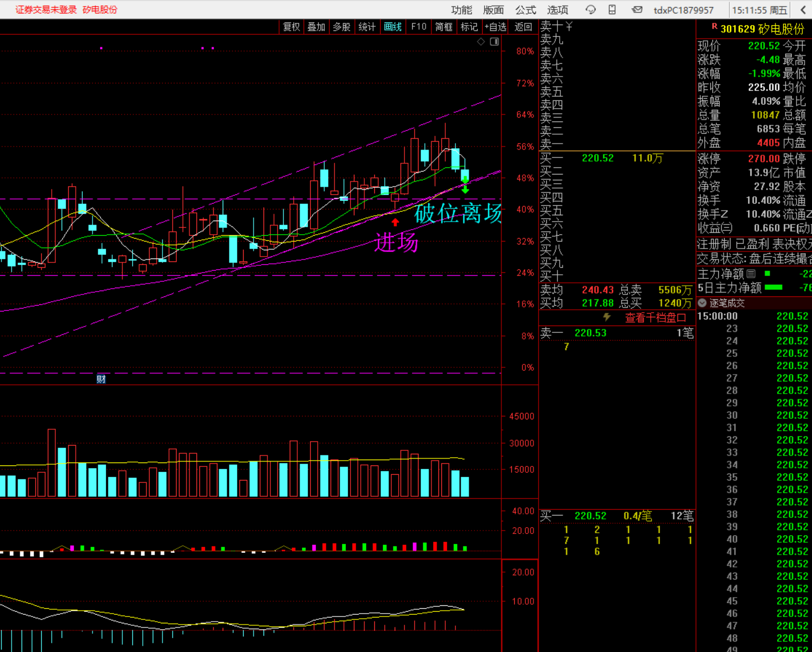Open the mail envelope icon
Screen dimensions: 812x652
[637, 9]
